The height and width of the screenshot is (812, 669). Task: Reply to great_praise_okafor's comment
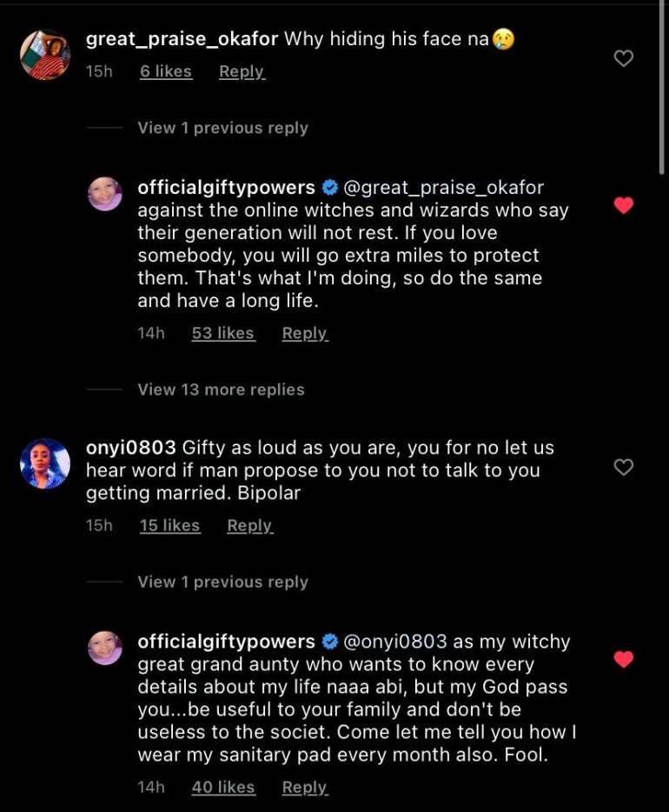pyautogui.click(x=242, y=72)
